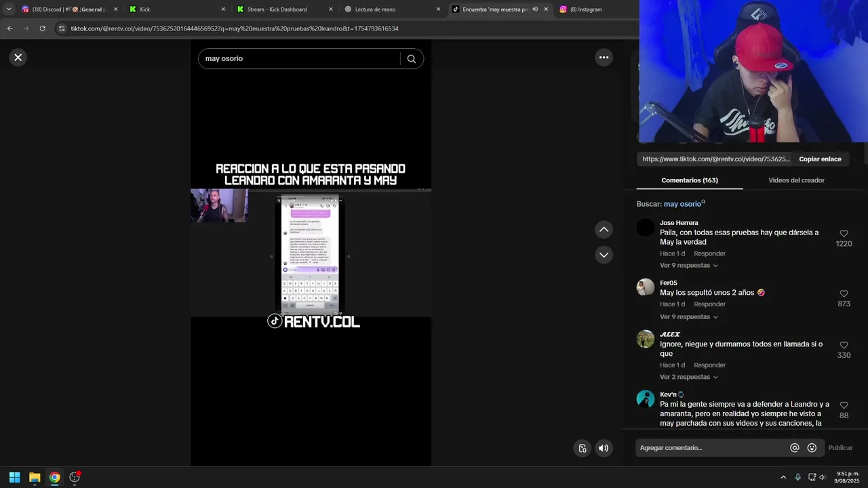Open the emoji picker in comment box

[812, 448]
